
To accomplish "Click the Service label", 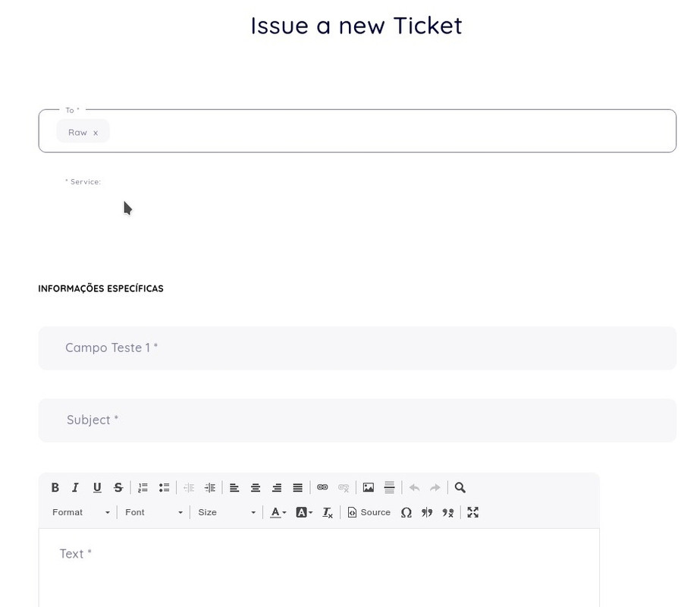I will pos(83,182).
